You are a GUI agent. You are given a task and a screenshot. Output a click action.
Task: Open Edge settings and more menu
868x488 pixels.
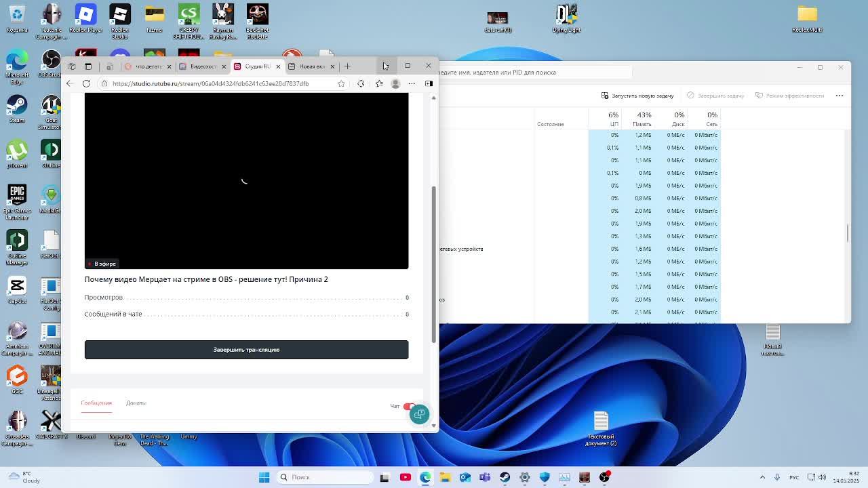pyautogui.click(x=412, y=83)
